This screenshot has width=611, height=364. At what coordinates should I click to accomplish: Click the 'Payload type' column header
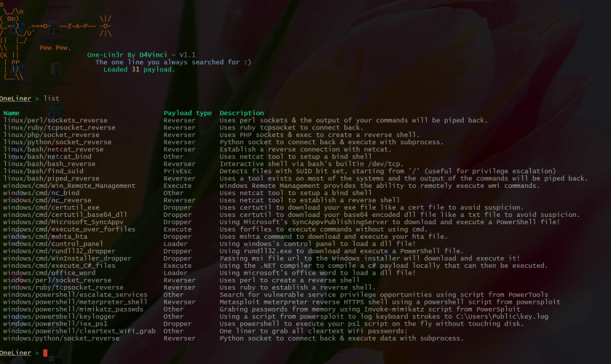pyautogui.click(x=187, y=113)
